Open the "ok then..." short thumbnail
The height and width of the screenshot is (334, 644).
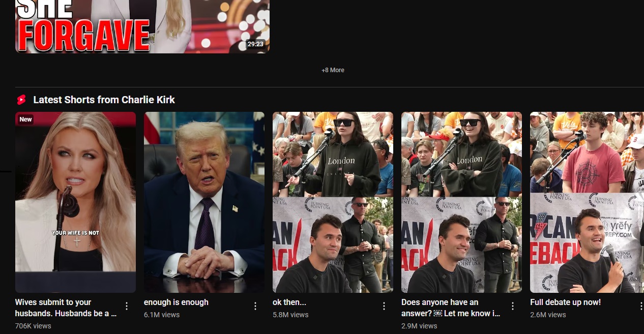click(333, 203)
